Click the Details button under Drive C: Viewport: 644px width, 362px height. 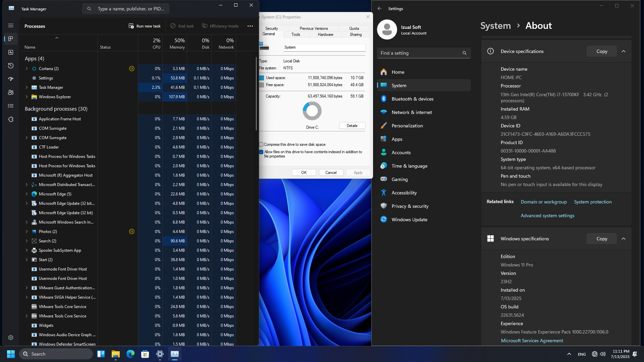[352, 126]
